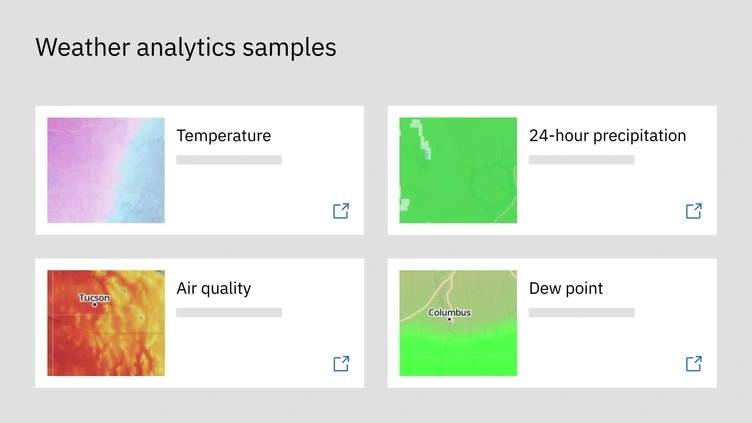The width and height of the screenshot is (752, 423).
Task: Click the launch icon on the Temperature card
Action: tap(341, 211)
